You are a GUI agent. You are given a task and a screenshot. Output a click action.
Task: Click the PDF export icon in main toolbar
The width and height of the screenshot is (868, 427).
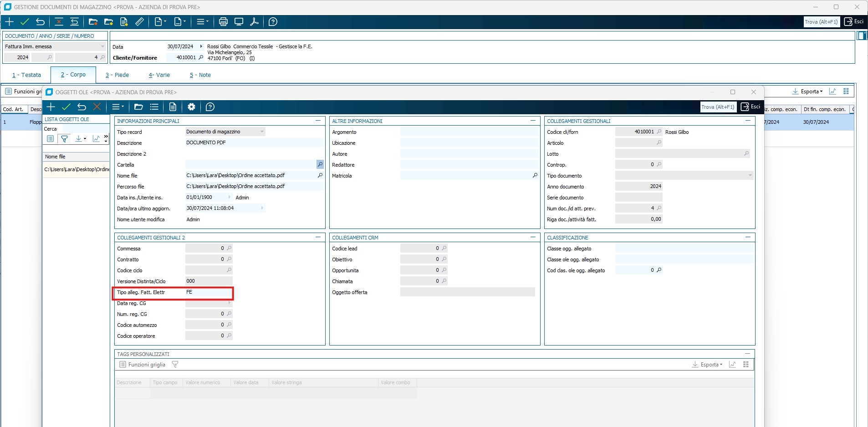(x=255, y=22)
